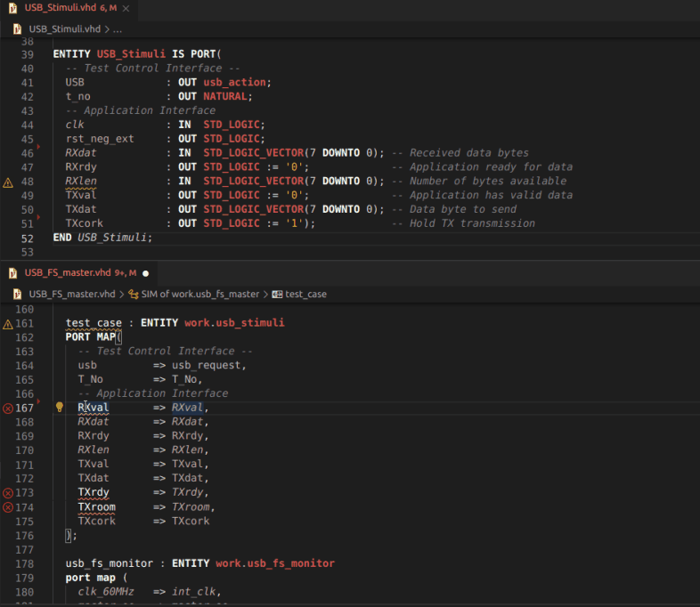Expand the ellipsis breadcrumb after USB_Stimuli.vhd
The height and width of the screenshot is (607, 700).
point(118,28)
